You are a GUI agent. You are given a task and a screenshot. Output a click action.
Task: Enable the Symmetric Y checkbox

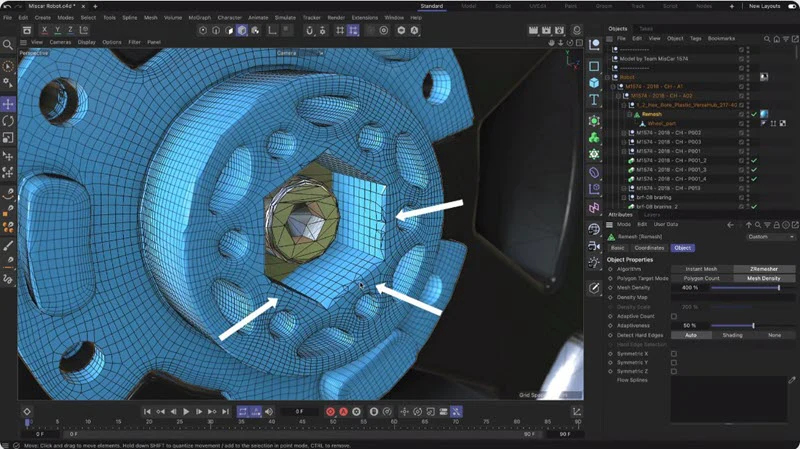[x=674, y=363]
